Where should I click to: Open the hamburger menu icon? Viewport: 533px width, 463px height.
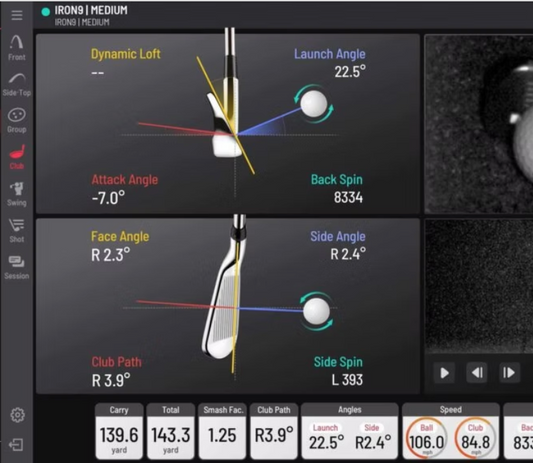coord(17,15)
